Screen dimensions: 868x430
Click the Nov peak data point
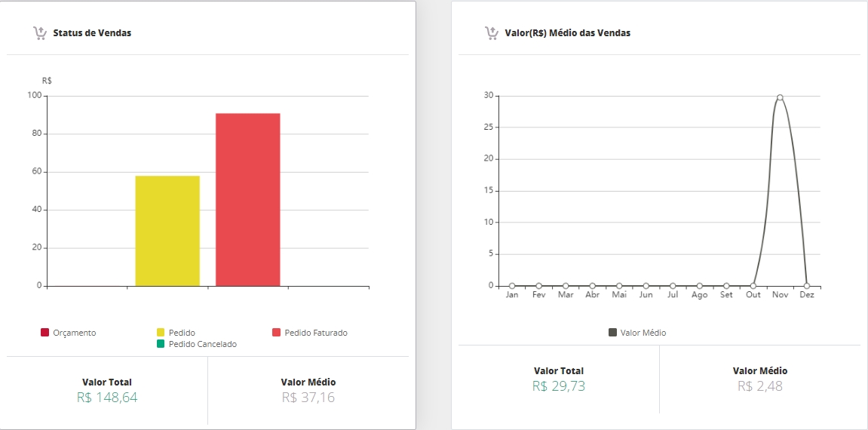780,97
